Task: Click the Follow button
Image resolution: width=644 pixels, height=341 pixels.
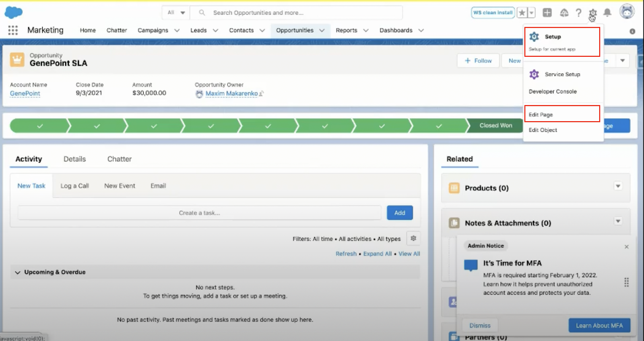Action: pos(478,61)
